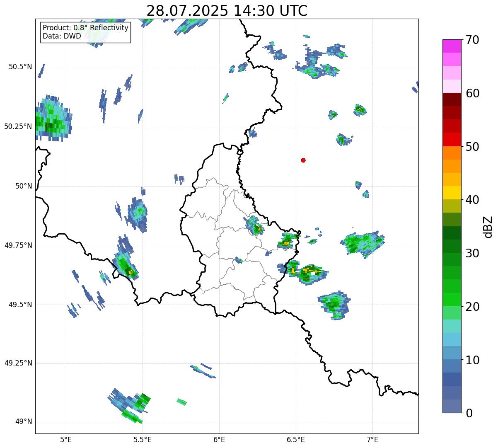Click the 'Data: DWD' text

click(x=62, y=36)
